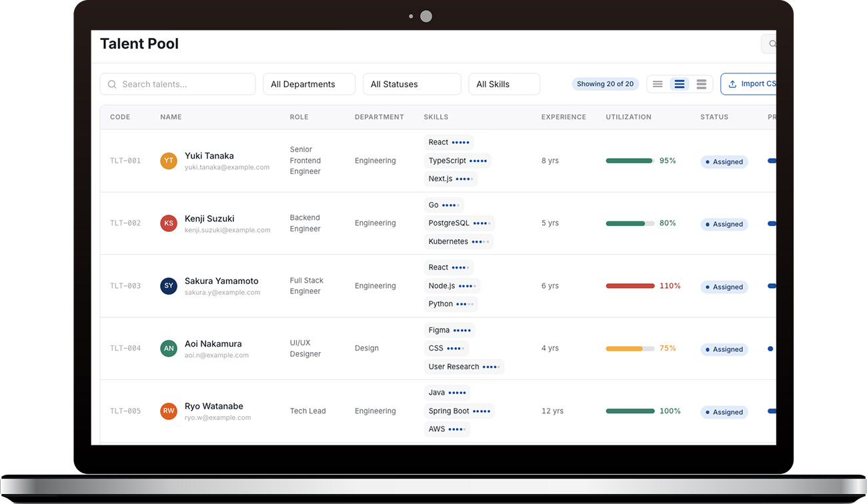Open the All Skills dropdown
Viewport: 867px width, 504px height.
[504, 84]
